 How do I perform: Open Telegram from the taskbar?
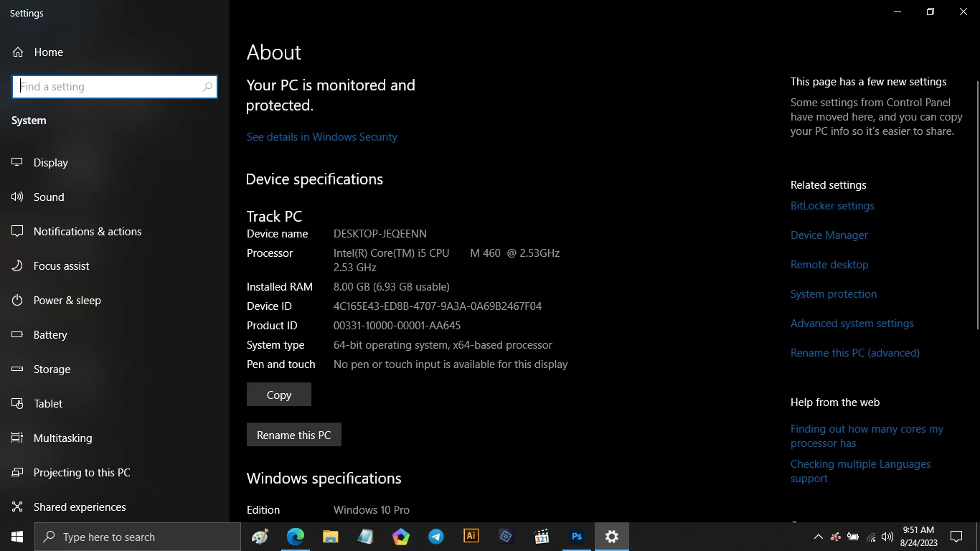[435, 537]
